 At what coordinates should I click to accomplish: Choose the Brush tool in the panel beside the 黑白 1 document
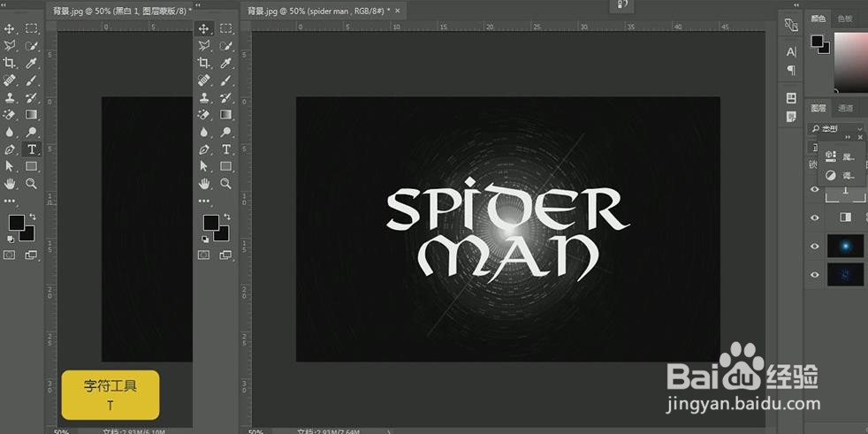[32, 80]
